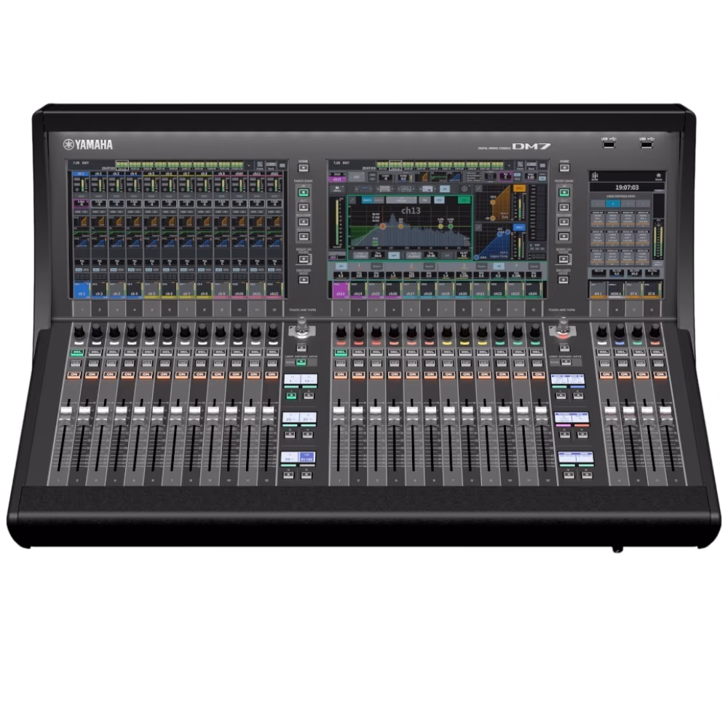Expand the meter-bar chevron on the center touchscreen
The height and width of the screenshot is (728, 728).
510,165
